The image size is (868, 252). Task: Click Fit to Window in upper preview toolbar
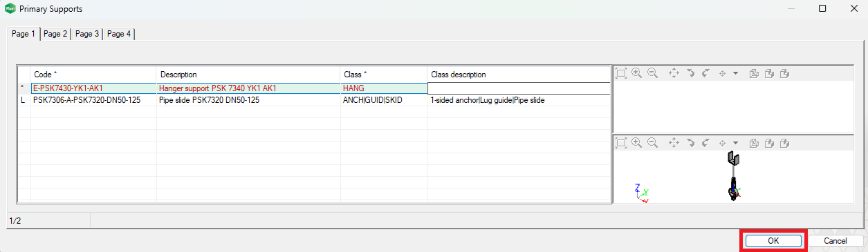[x=621, y=73]
